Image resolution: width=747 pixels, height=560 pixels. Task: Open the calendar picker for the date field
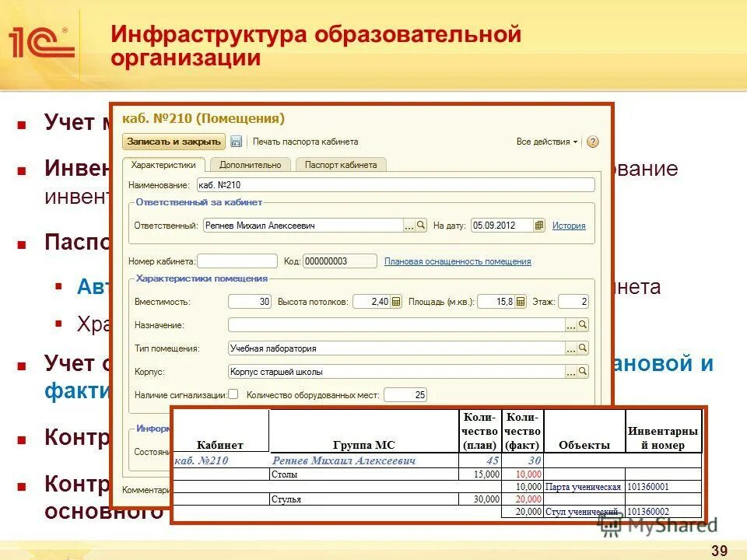(540, 226)
